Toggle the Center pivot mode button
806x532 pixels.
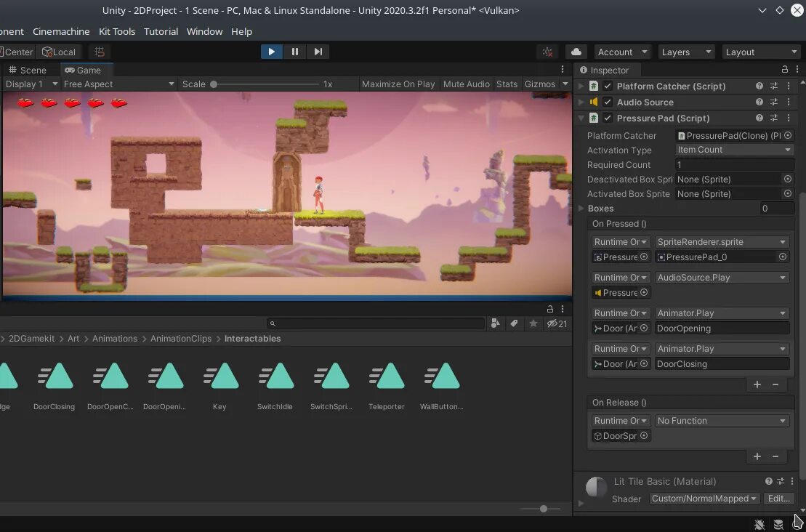pos(17,52)
